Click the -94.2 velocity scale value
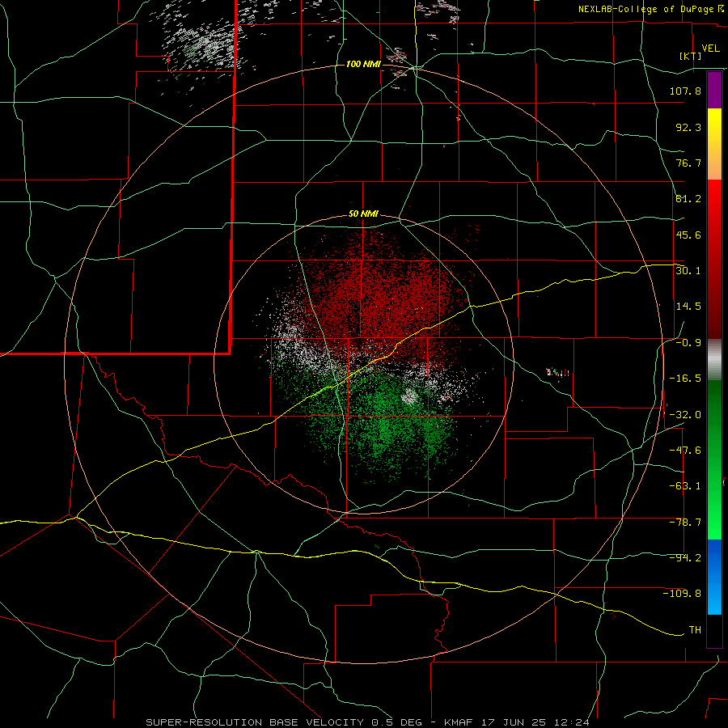Screen dimensions: 728x728 [685, 558]
